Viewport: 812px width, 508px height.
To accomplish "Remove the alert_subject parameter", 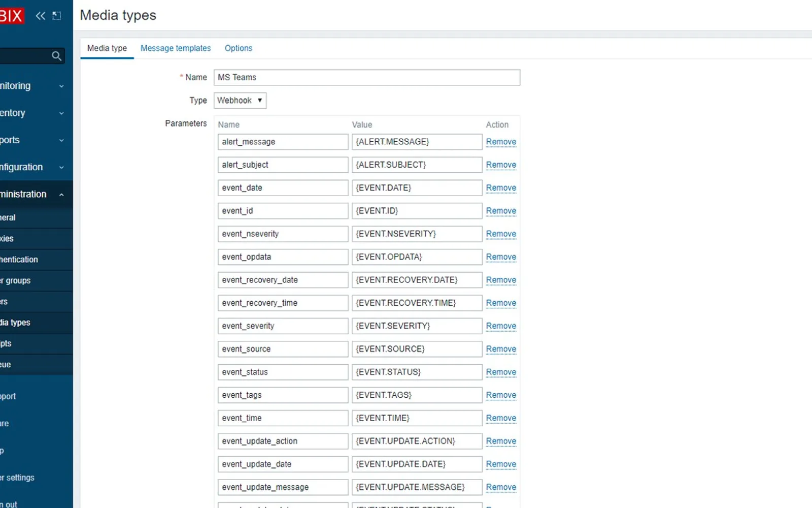I will click(501, 165).
